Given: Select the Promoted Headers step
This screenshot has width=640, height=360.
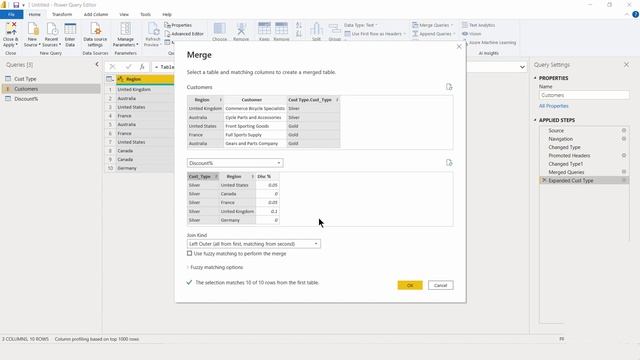Looking at the screenshot, I should point(569,156).
